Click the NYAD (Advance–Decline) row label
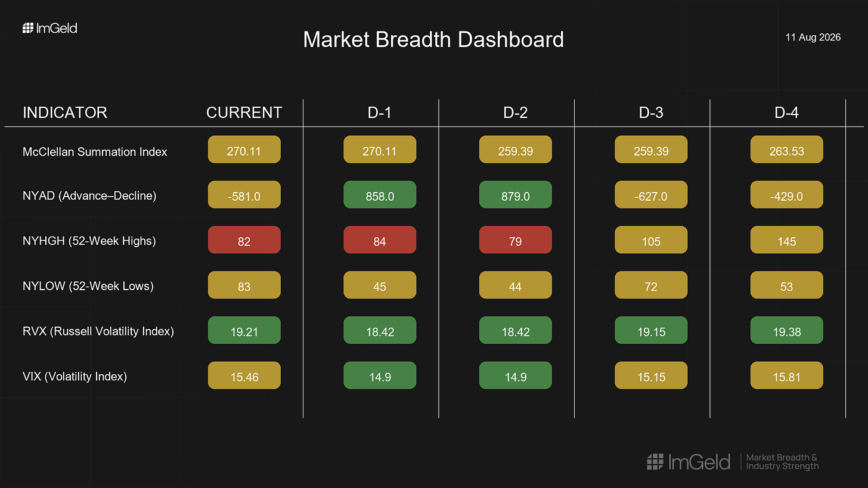The height and width of the screenshot is (488, 868). [89, 195]
